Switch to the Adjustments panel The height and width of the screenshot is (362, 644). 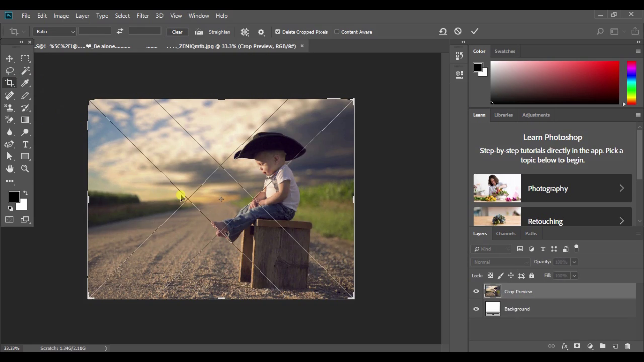[x=536, y=115]
